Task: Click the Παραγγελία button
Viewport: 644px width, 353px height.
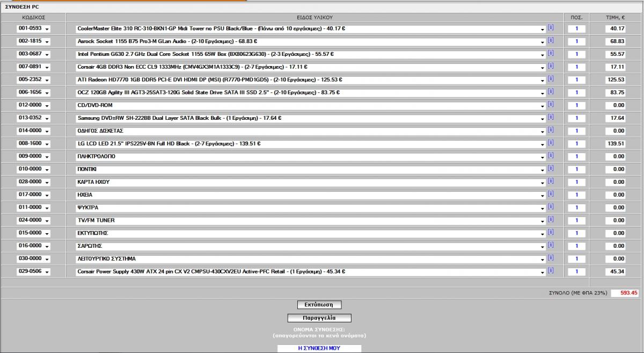Action: [x=320, y=318]
